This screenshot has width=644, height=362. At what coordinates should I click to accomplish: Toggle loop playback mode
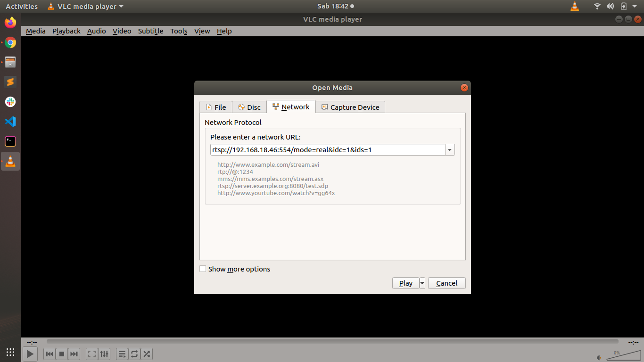(x=134, y=354)
